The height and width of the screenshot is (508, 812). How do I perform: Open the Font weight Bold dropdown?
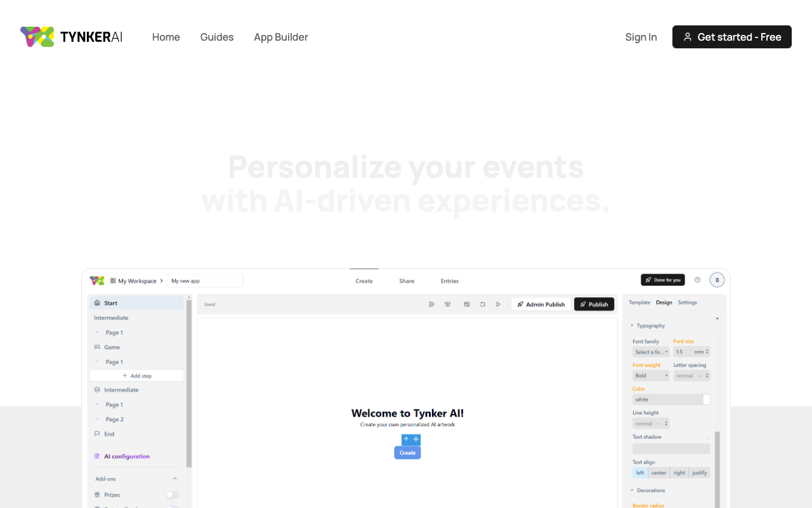point(651,376)
